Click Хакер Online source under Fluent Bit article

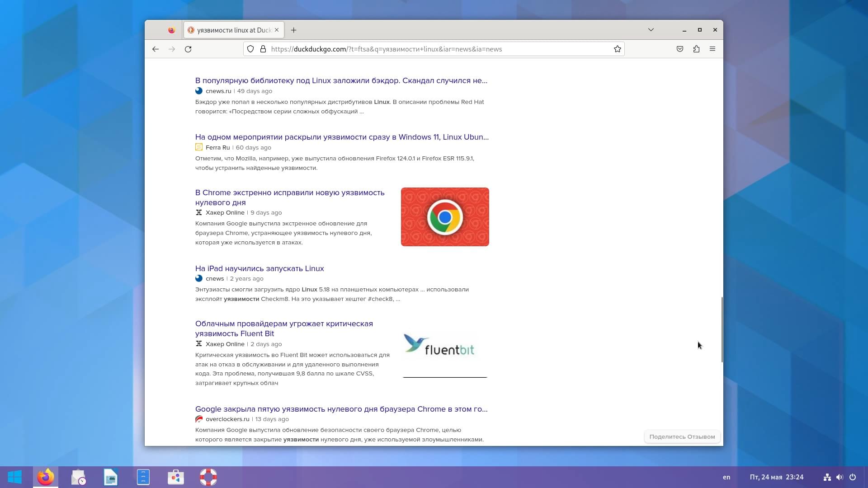(x=225, y=344)
